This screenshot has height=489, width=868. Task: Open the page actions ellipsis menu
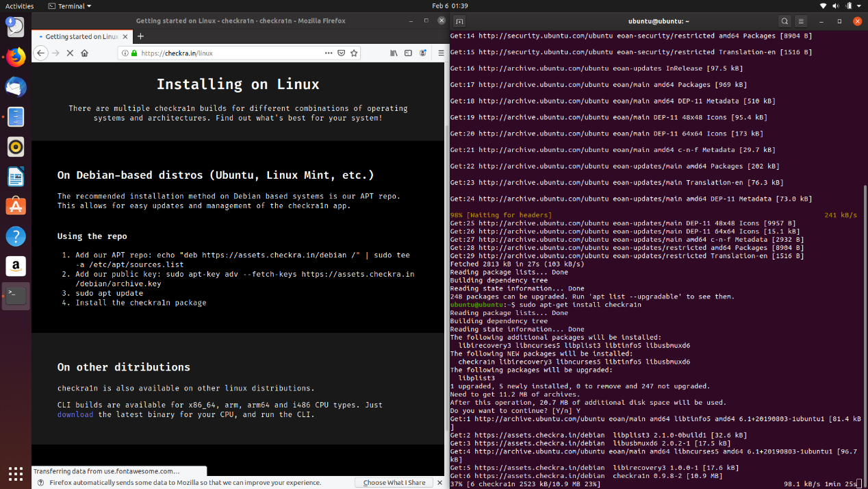click(x=327, y=53)
